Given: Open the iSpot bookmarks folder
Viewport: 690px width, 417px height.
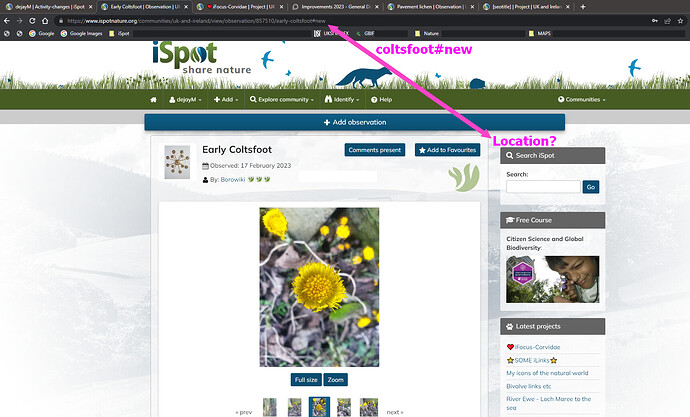Looking at the screenshot, I should pos(119,33).
